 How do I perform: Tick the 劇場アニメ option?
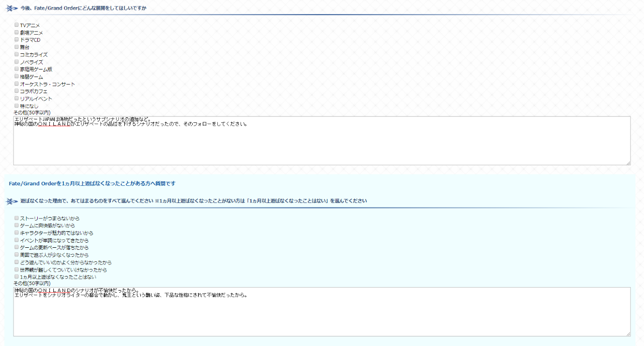[x=17, y=32]
